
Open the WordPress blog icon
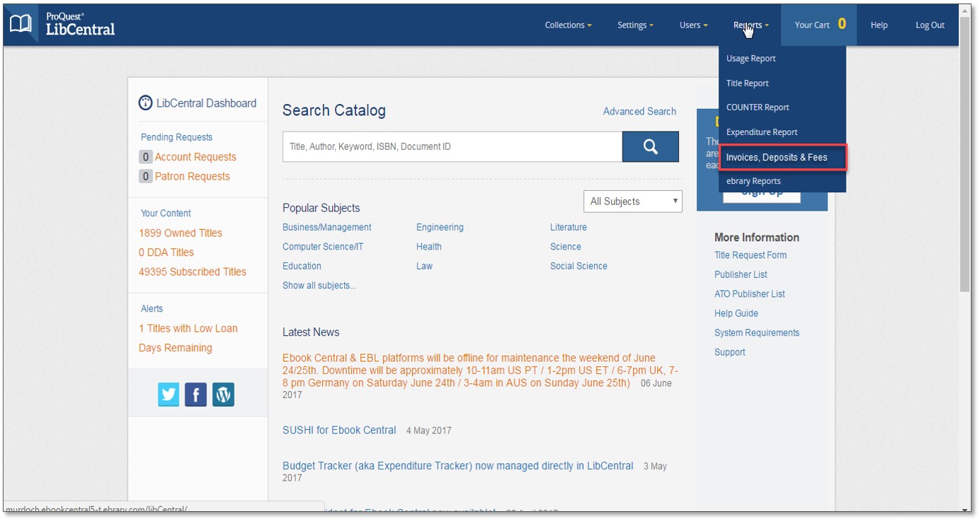(223, 394)
